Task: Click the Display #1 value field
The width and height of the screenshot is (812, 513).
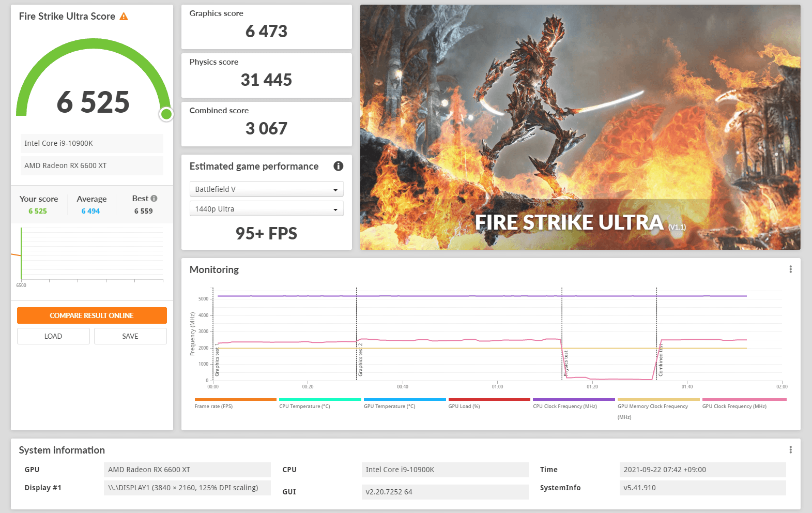Action: [187, 488]
